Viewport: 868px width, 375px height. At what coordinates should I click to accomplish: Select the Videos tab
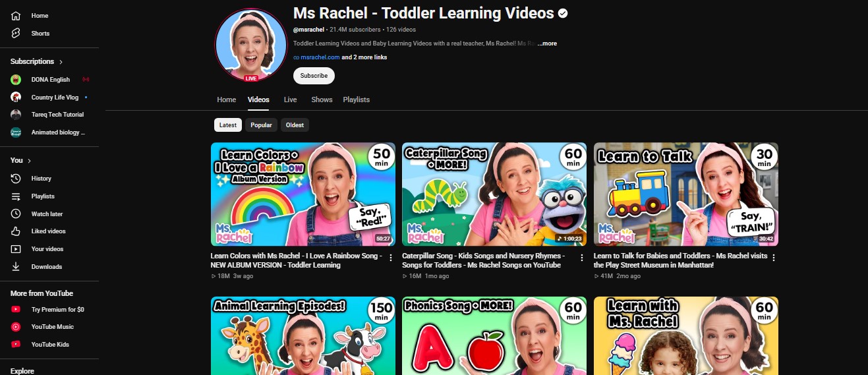point(258,100)
